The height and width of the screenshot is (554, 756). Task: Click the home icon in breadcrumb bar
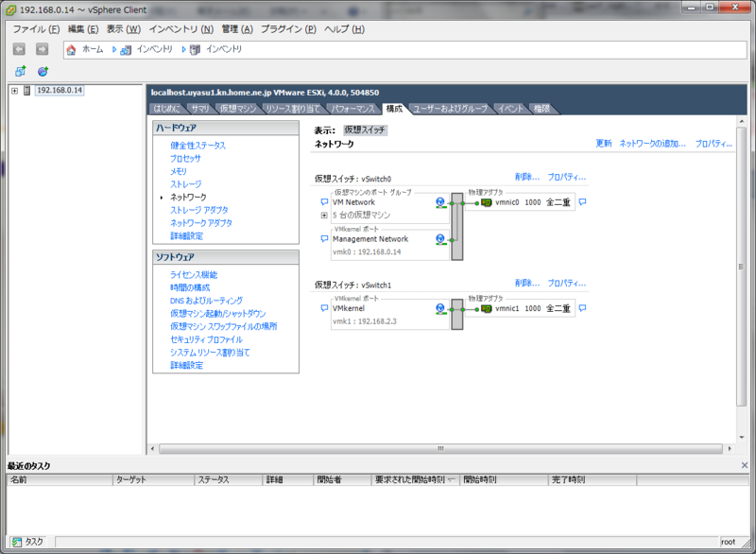72,50
